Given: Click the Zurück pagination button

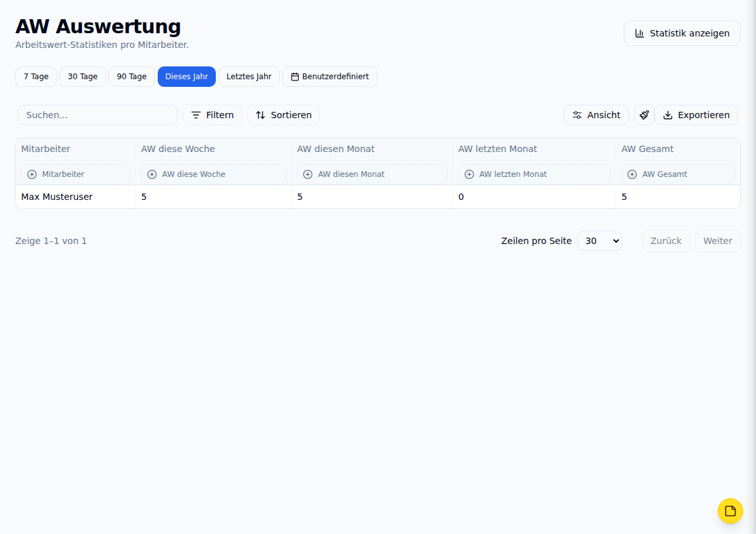Looking at the screenshot, I should (x=666, y=241).
